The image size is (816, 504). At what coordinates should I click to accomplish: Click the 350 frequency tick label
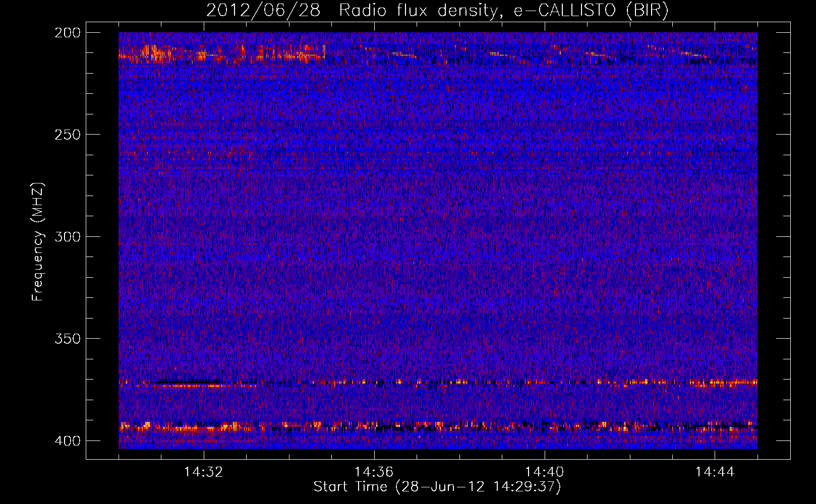[68, 338]
